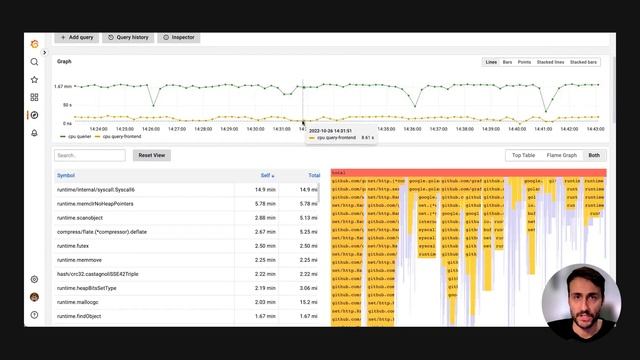Select runtime.futex row

coord(186,246)
